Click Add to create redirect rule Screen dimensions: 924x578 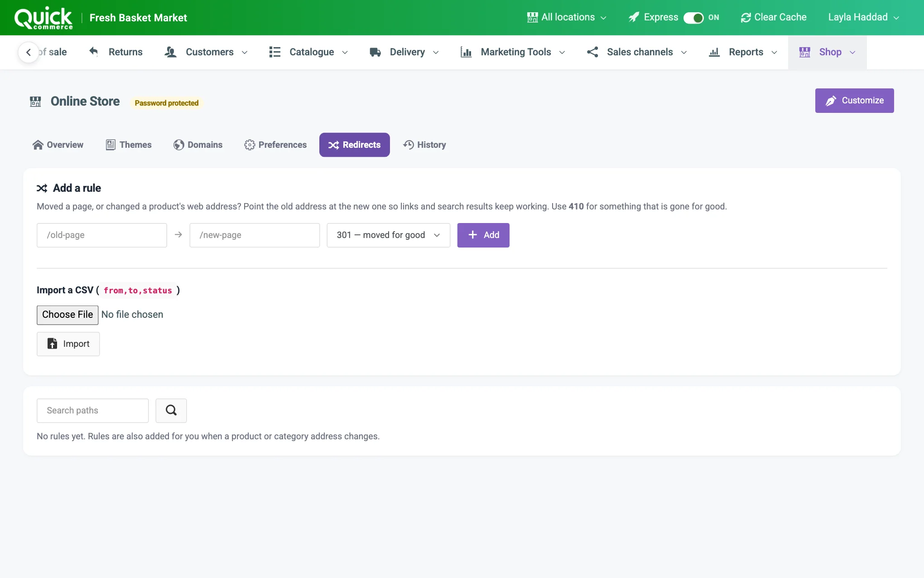[483, 235]
